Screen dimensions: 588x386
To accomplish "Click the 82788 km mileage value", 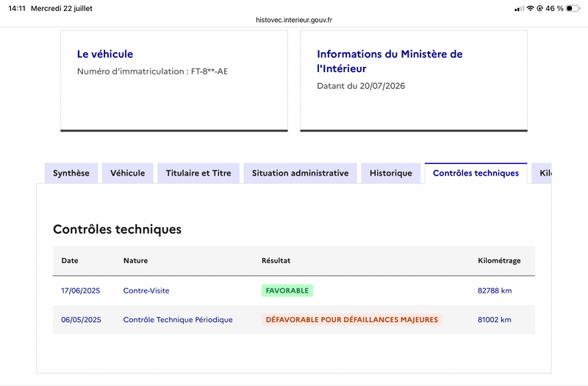I will 495,290.
